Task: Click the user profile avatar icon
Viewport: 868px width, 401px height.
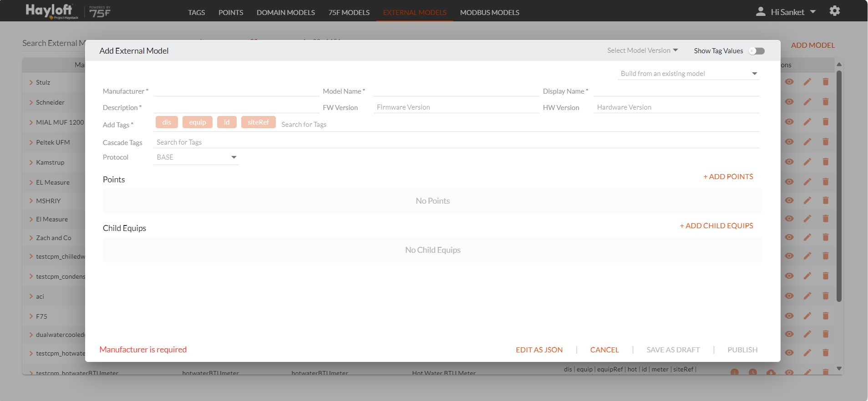Action: 761,12
